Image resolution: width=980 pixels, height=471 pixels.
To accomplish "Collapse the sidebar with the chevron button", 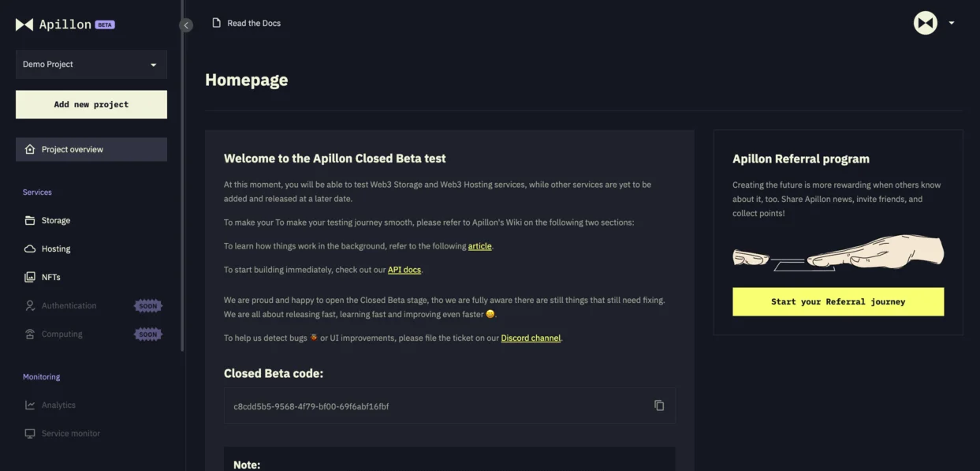I will click(x=186, y=25).
